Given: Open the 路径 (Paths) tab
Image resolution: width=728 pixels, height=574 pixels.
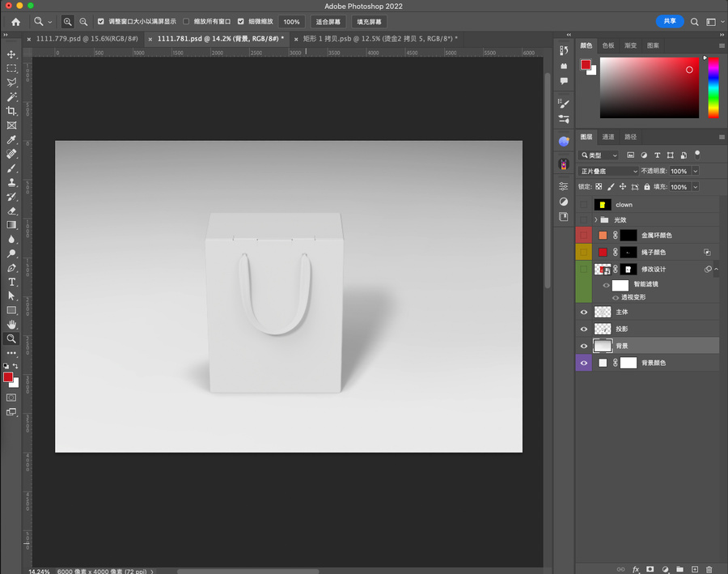Looking at the screenshot, I should point(630,137).
